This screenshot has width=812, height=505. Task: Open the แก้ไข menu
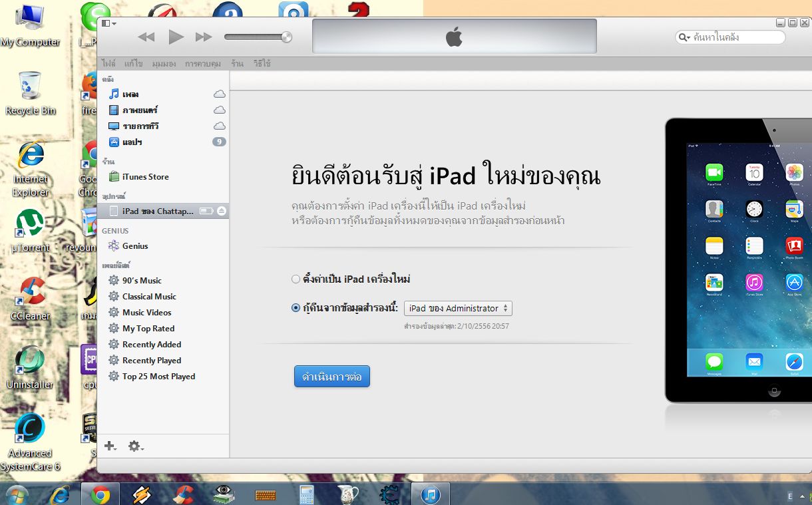(133, 64)
